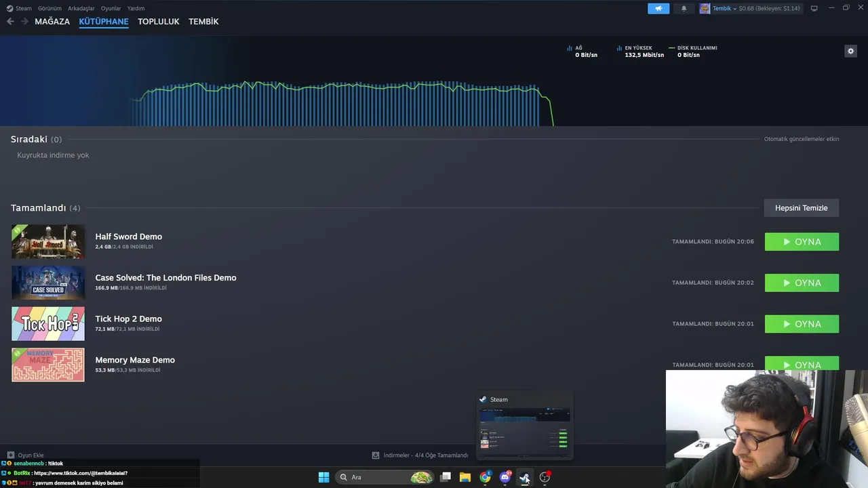Open File Explorer from taskbar
This screenshot has height=488, width=868.
(465, 477)
